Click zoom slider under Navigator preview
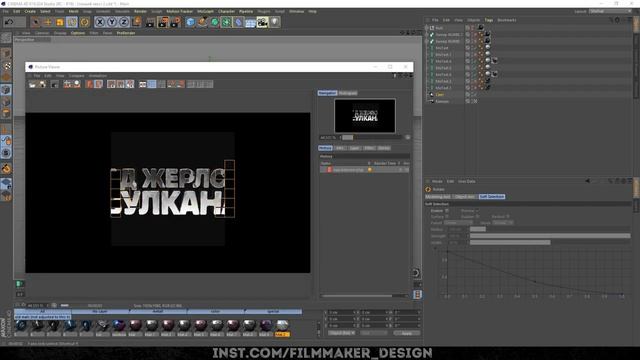Screen dimensions: 640x360 click(373, 138)
